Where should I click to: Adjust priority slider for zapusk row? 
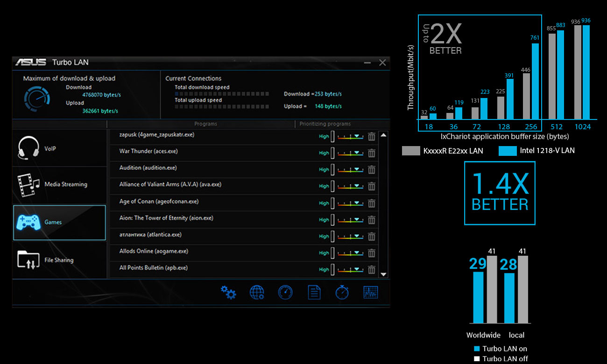[350, 137]
